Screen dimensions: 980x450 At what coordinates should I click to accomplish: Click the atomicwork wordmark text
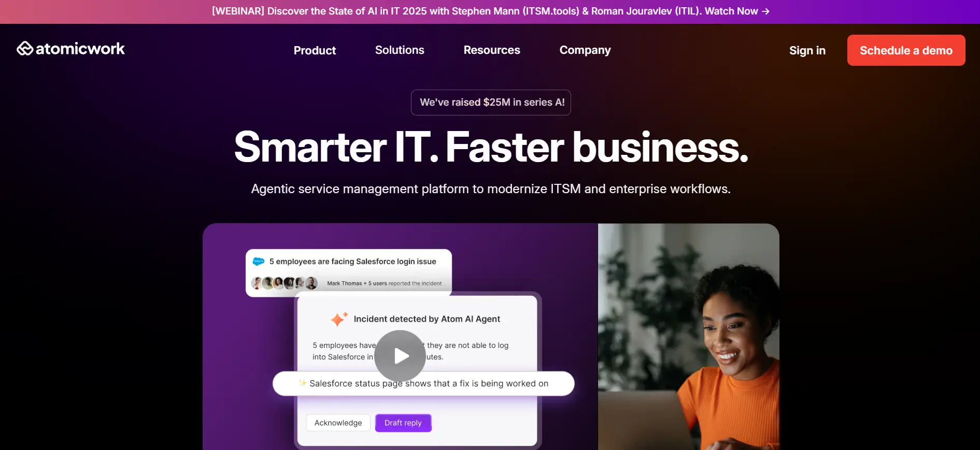click(x=80, y=49)
